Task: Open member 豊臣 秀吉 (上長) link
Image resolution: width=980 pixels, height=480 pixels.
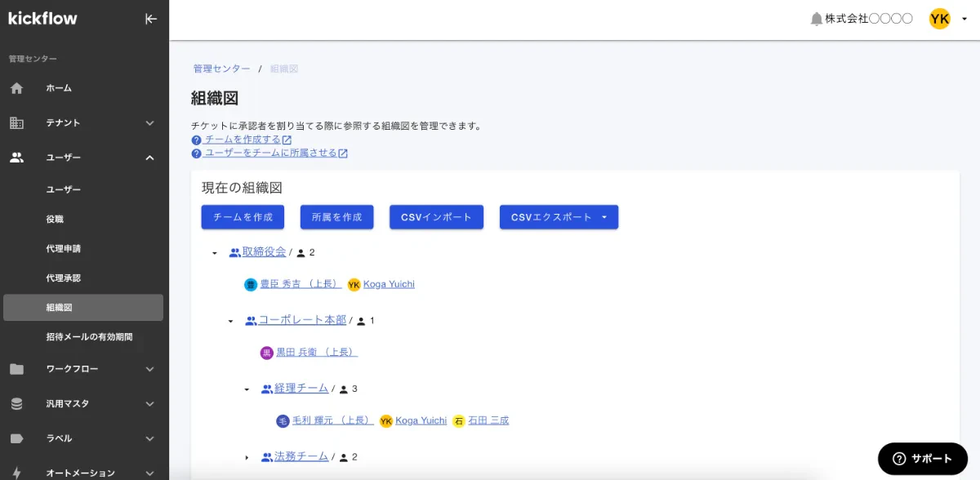Action: click(x=301, y=284)
